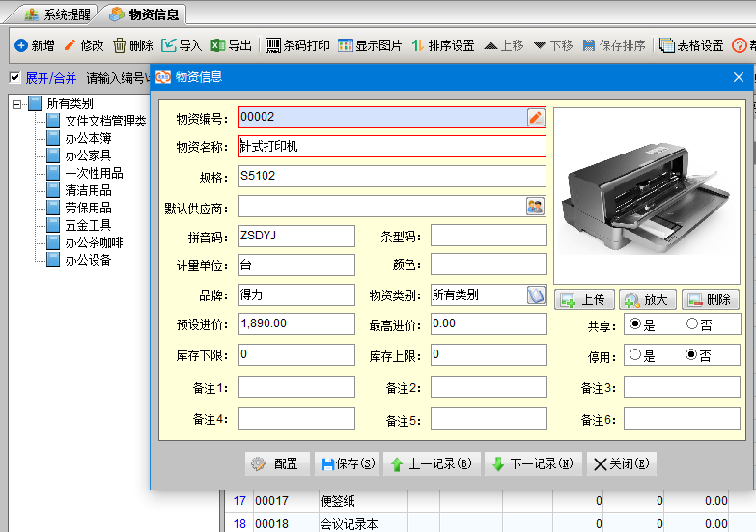This screenshot has height=532, width=756.
Task: Click 保存(S) save button
Action: [348, 464]
